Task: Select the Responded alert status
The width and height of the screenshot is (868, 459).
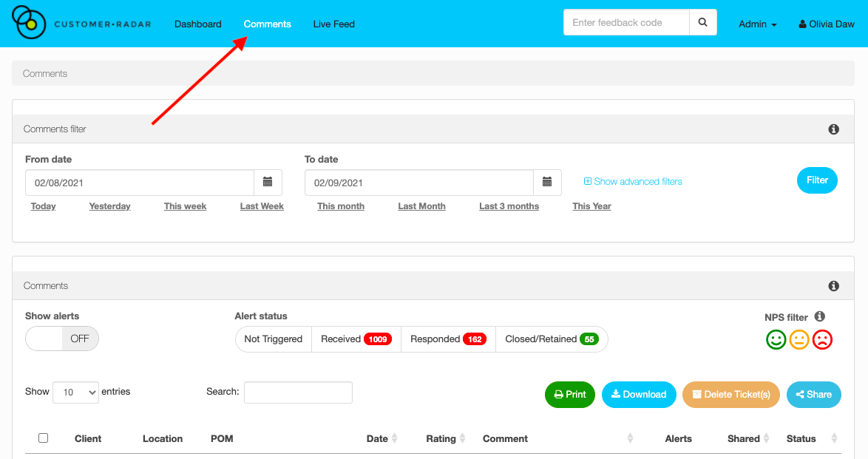Action: [448, 339]
